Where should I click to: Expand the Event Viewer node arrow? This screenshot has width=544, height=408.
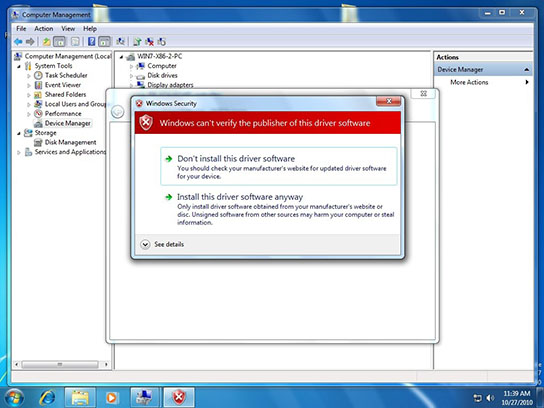[29, 85]
